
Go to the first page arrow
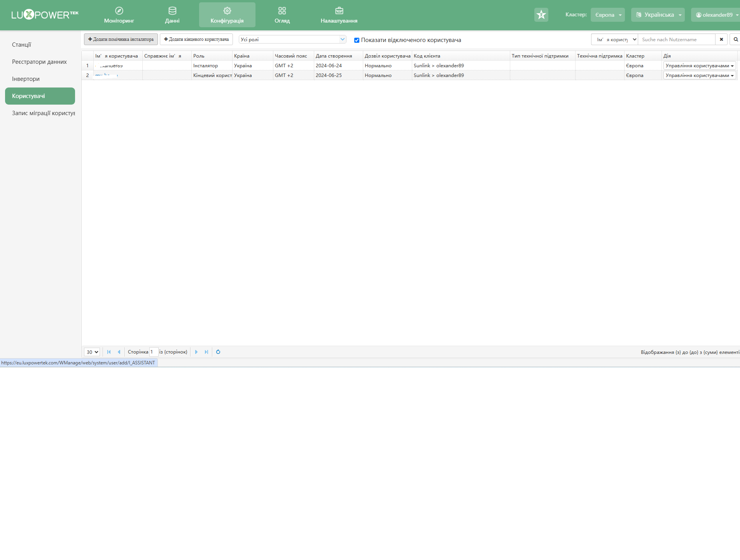[109, 352]
